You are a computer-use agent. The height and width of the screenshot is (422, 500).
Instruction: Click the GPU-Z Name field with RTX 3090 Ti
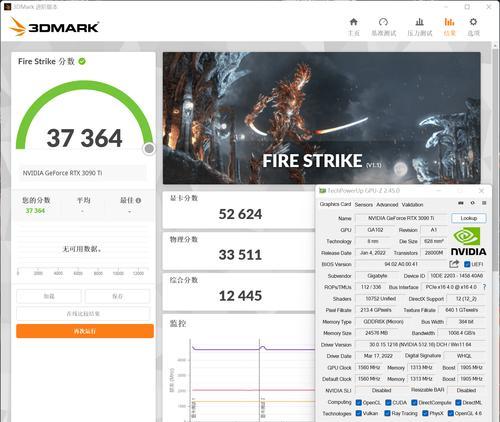click(x=402, y=218)
